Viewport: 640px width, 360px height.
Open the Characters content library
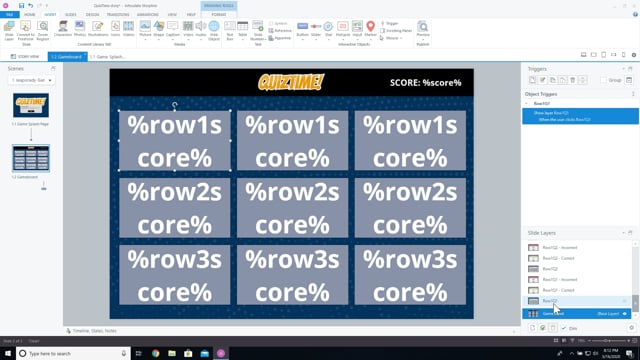tap(62, 29)
